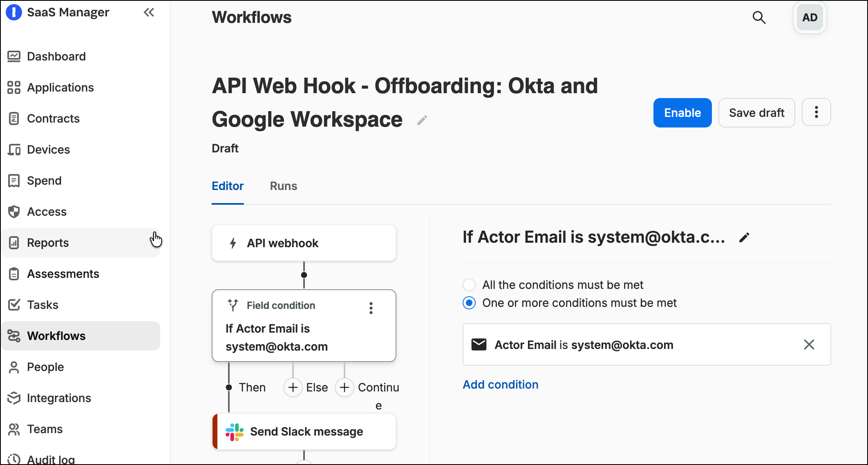
Task: Select All the conditions must be met
Action: coord(469,285)
